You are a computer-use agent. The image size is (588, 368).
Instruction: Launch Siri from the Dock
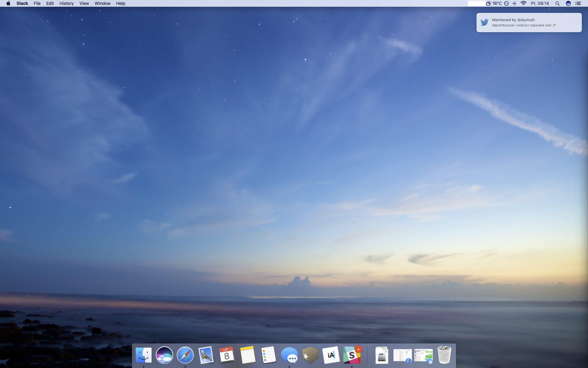coord(164,355)
